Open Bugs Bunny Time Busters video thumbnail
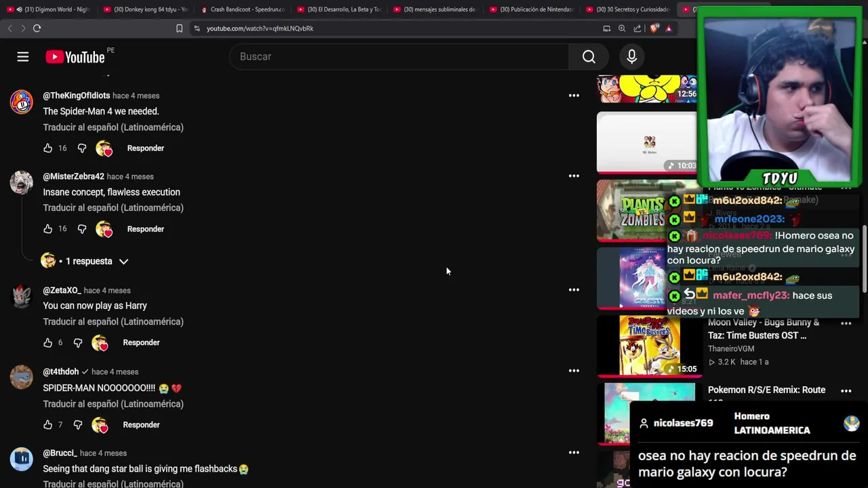Image resolution: width=868 pixels, height=488 pixels. tap(649, 345)
